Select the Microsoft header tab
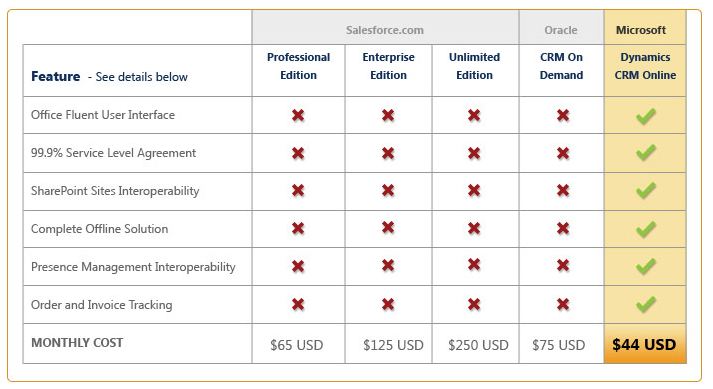Screen dimensions: 713x389 click(x=645, y=28)
